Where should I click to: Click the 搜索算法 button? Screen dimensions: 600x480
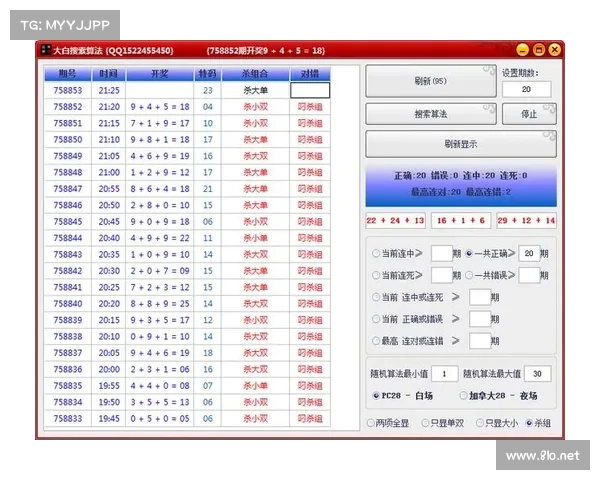click(431, 114)
